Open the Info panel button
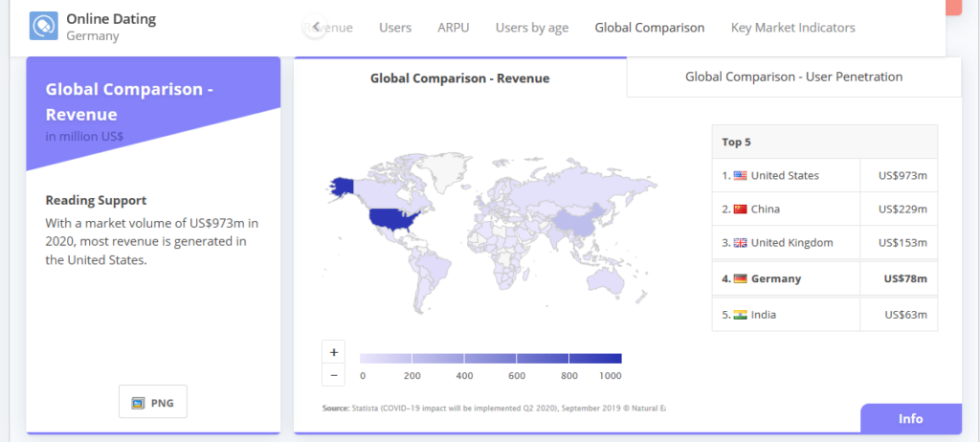The height and width of the screenshot is (442, 980). [911, 419]
